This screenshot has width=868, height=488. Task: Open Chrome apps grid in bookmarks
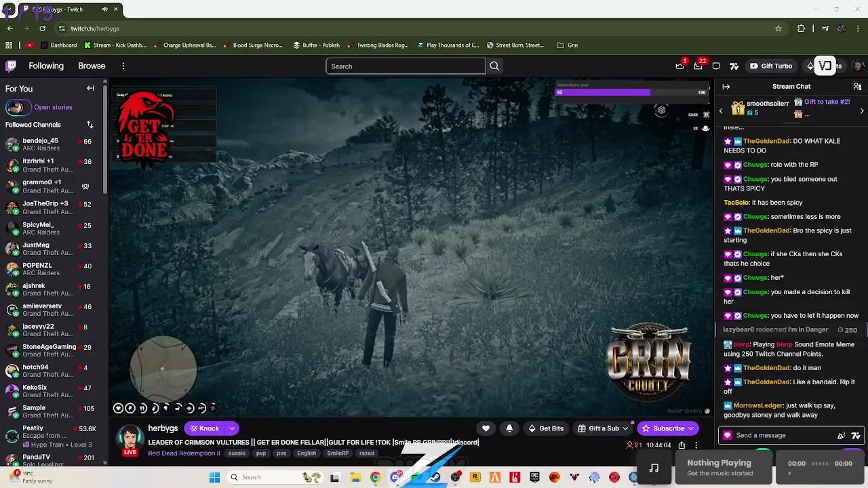click(9, 45)
